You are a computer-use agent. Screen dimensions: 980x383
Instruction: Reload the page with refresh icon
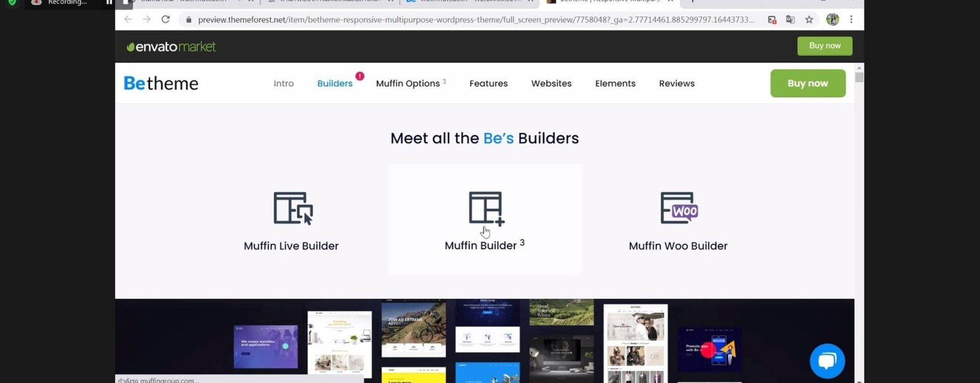pos(165,19)
